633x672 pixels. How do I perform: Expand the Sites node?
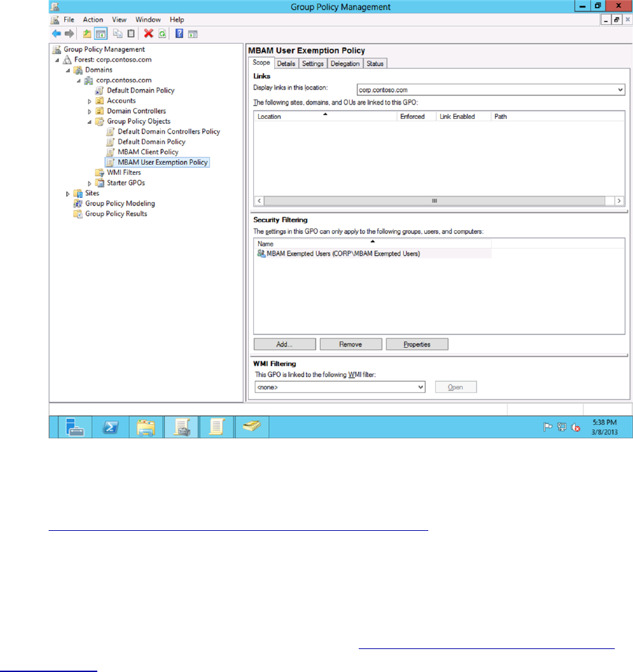[68, 194]
